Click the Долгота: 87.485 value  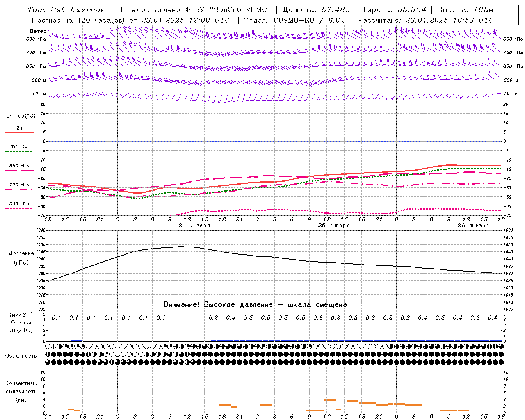[x=316, y=10]
